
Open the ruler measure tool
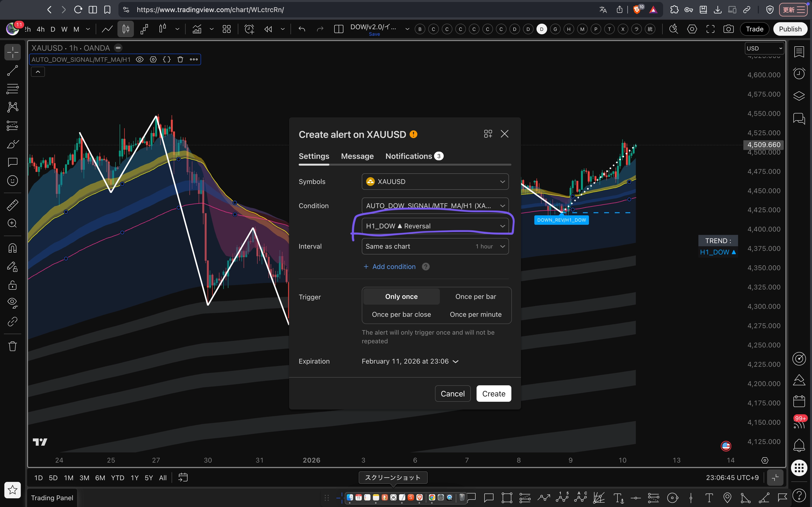coord(12,205)
